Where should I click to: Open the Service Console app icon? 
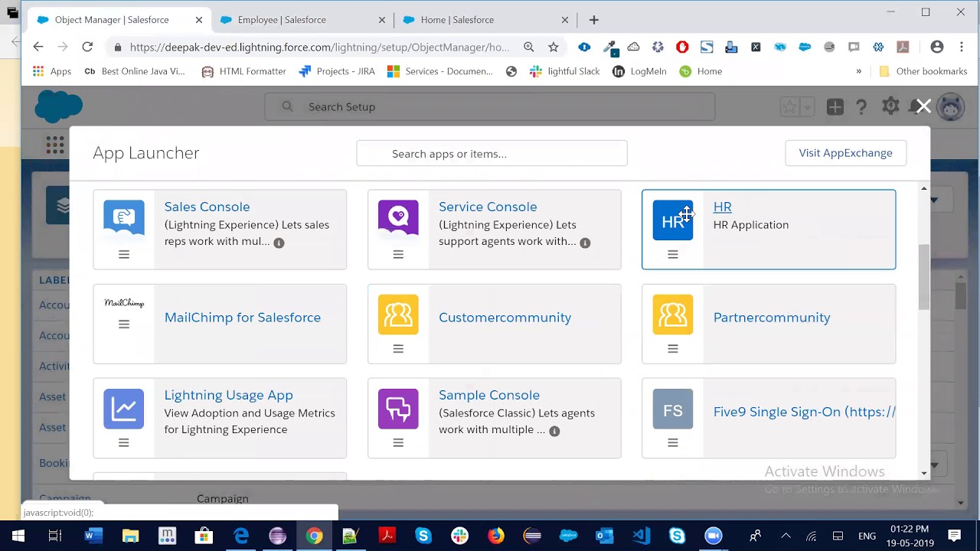(x=398, y=220)
